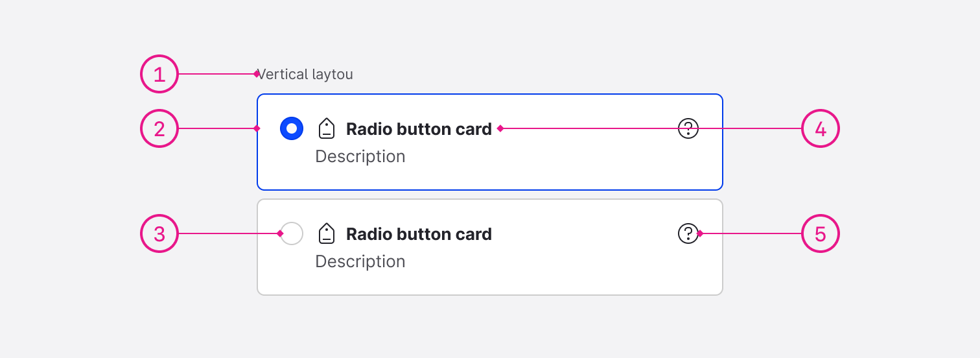Select the unselected radio button

(x=292, y=233)
